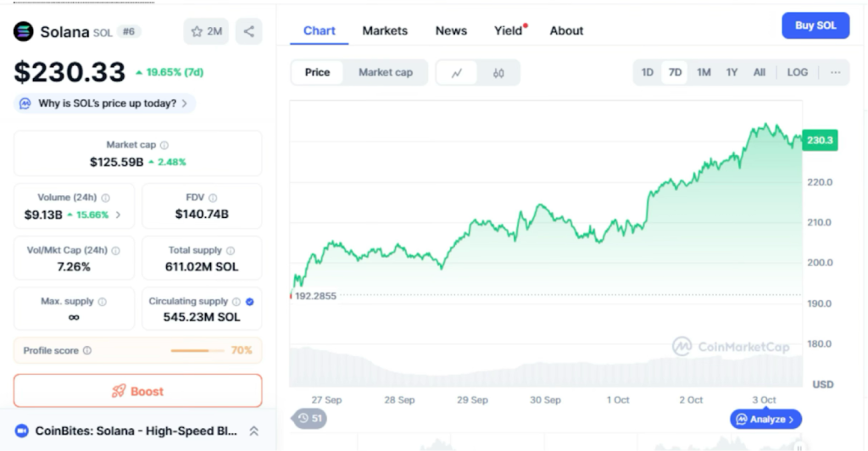Switch to the Markets tab

[x=385, y=31]
